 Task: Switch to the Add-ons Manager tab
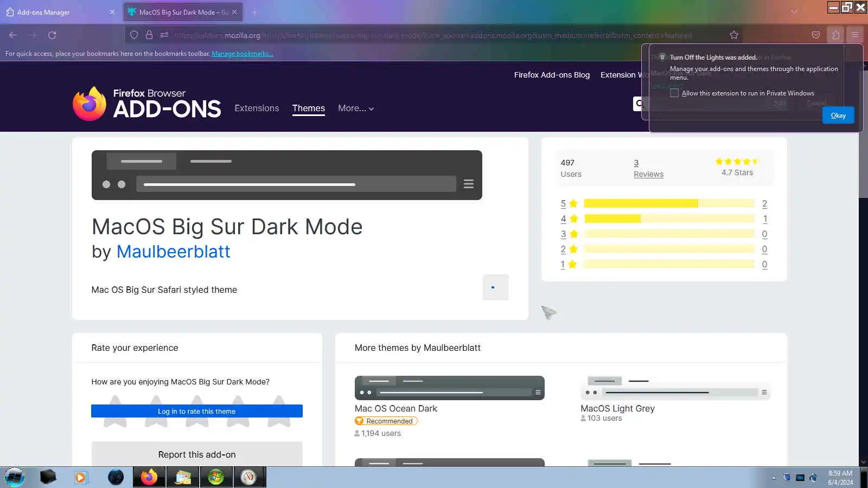pyautogui.click(x=60, y=12)
